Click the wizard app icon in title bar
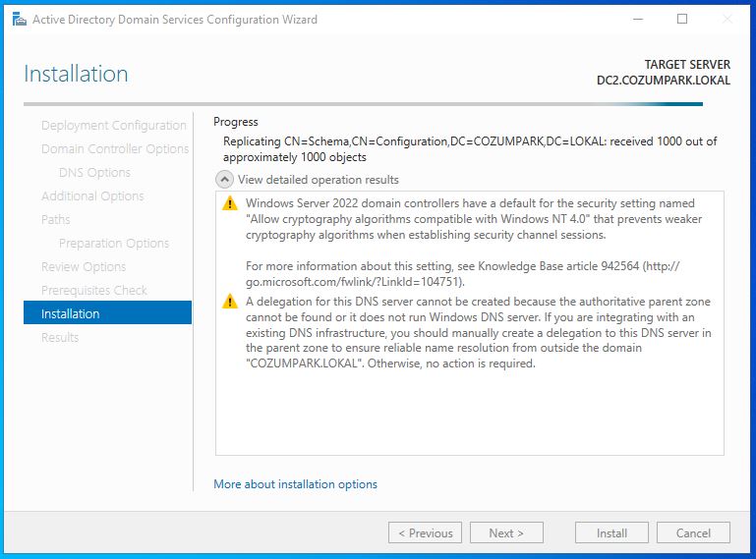Image resolution: width=756 pixels, height=559 pixels. [x=18, y=19]
